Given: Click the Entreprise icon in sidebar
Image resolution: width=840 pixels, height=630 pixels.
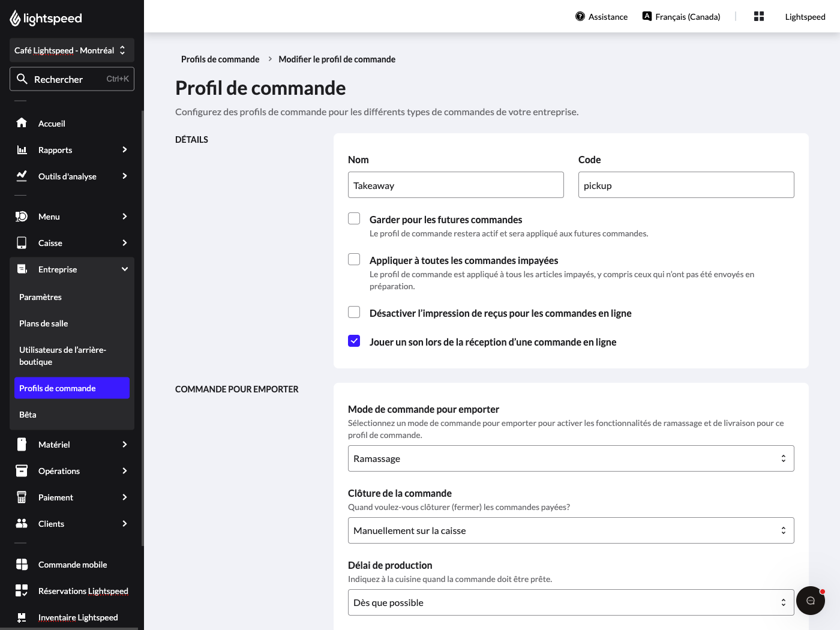Looking at the screenshot, I should pos(22,269).
